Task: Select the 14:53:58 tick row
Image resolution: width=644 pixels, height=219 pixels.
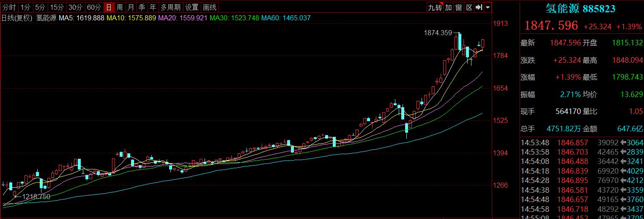Action: [x=582, y=152]
